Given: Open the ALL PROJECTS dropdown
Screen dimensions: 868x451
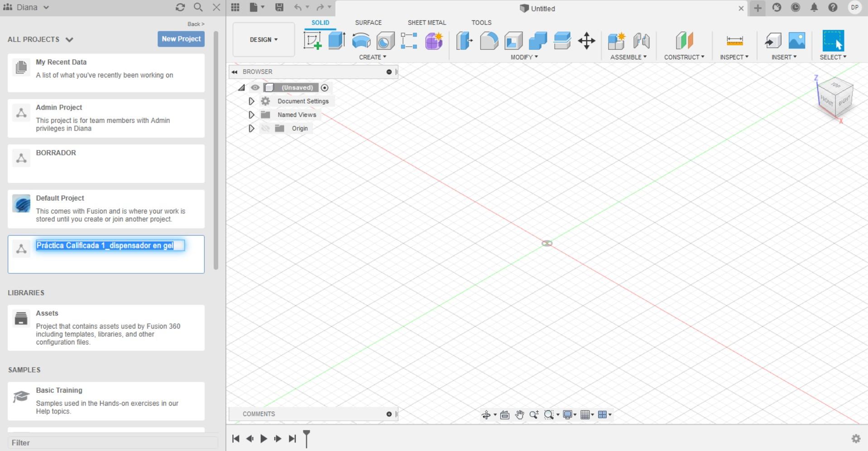Looking at the screenshot, I should click(x=40, y=39).
